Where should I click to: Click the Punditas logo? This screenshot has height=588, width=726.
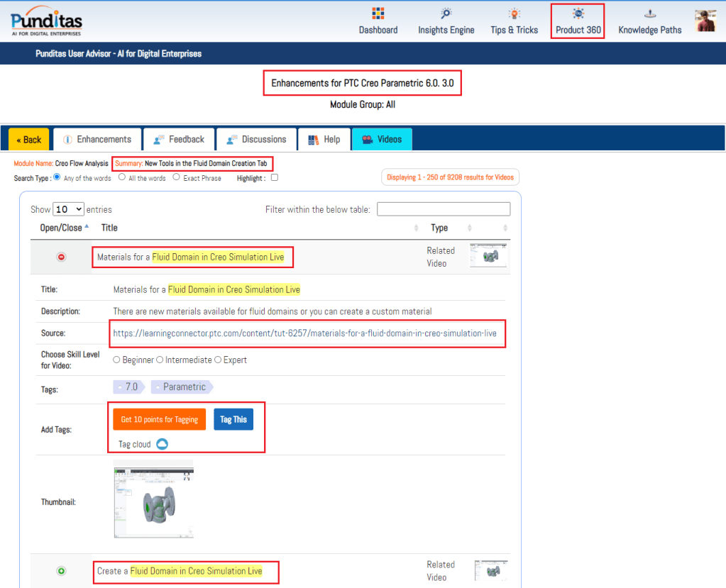tap(46, 21)
